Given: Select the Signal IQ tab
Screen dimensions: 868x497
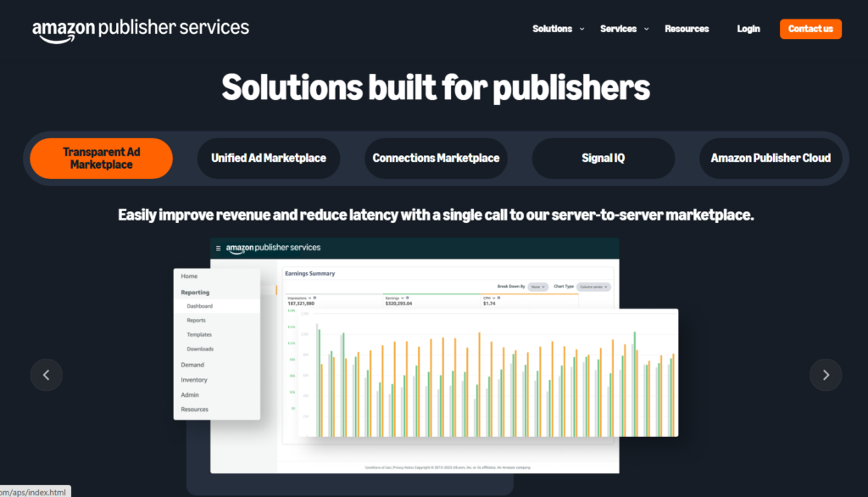Looking at the screenshot, I should (603, 159).
